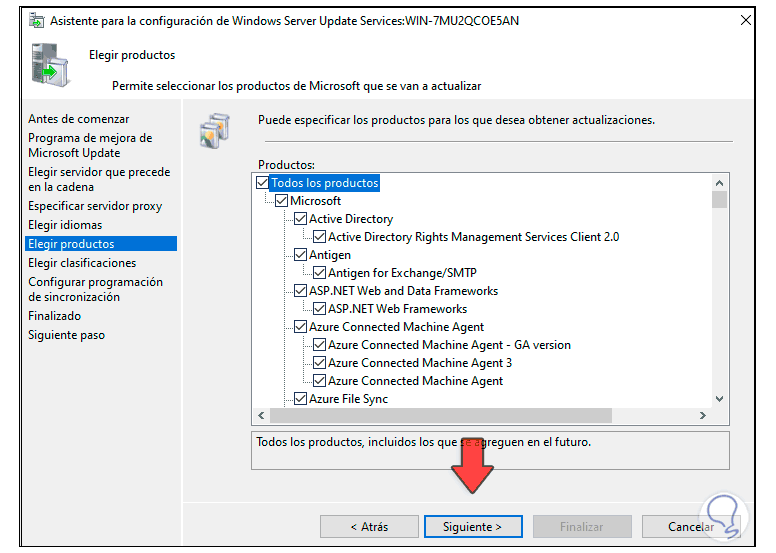Click the products icon beside the description
The height and width of the screenshot is (553, 776).
(x=215, y=131)
